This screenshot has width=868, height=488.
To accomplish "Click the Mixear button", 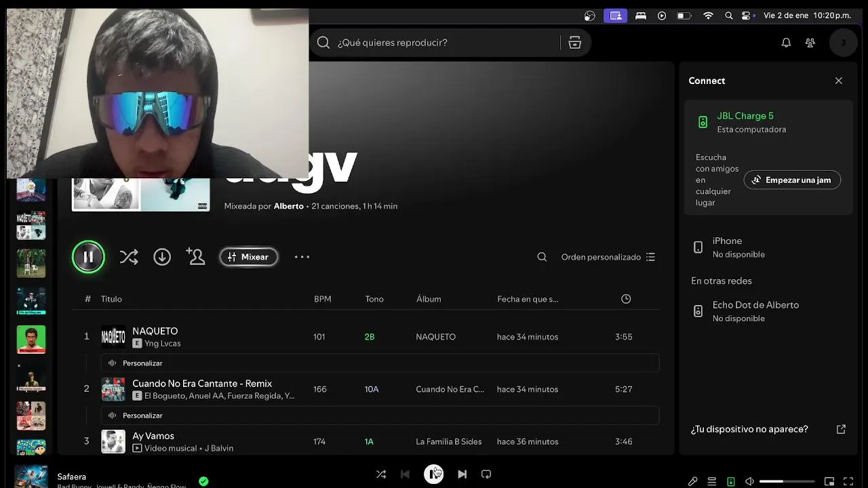I will 249,257.
